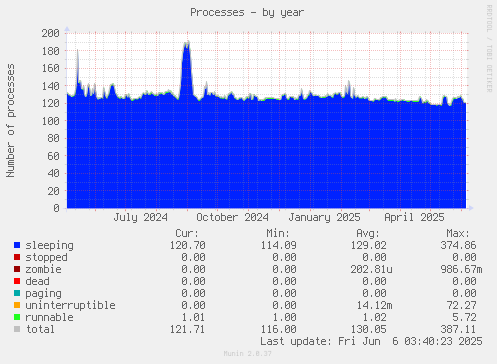Click the 'January 2025' x-axis label
497x364 pixels.
324,218
